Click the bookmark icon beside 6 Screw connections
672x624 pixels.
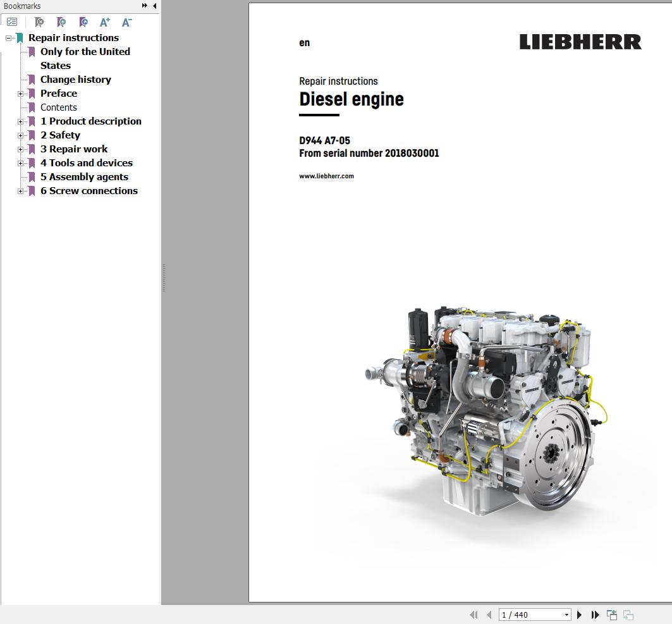click(32, 191)
